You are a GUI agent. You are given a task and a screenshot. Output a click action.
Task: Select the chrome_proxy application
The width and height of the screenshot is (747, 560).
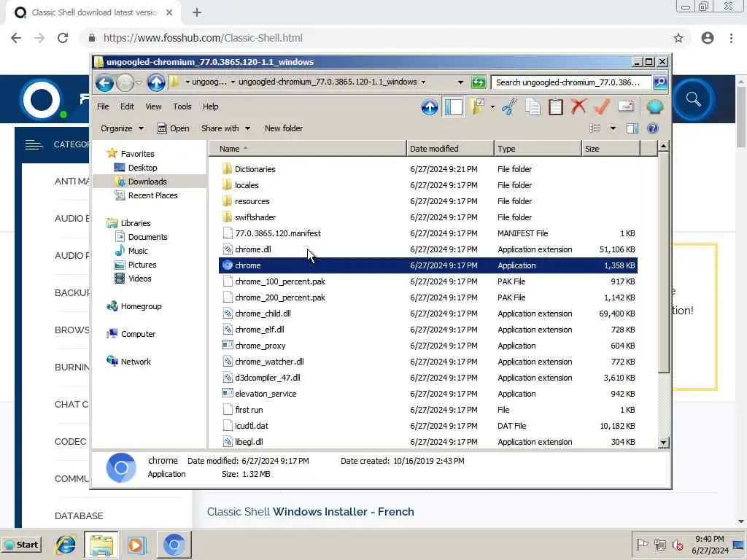260,346
